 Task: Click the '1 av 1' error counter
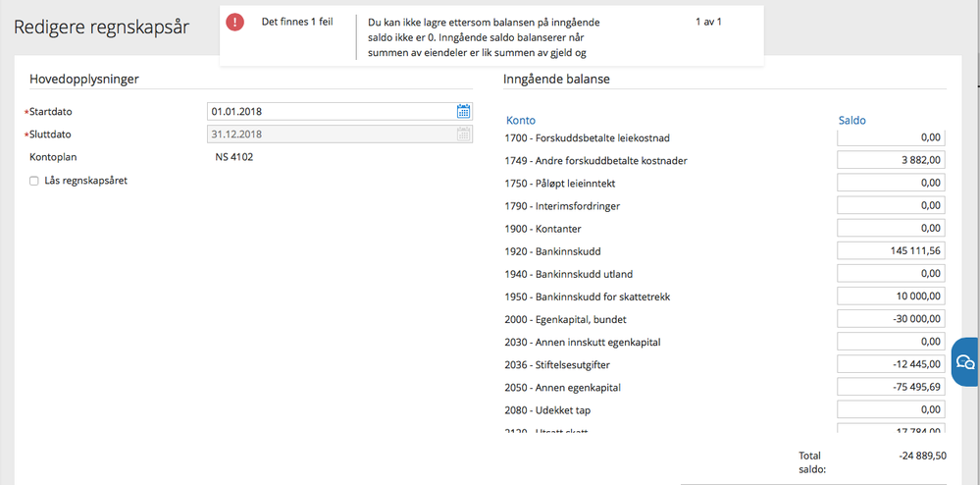pos(708,22)
